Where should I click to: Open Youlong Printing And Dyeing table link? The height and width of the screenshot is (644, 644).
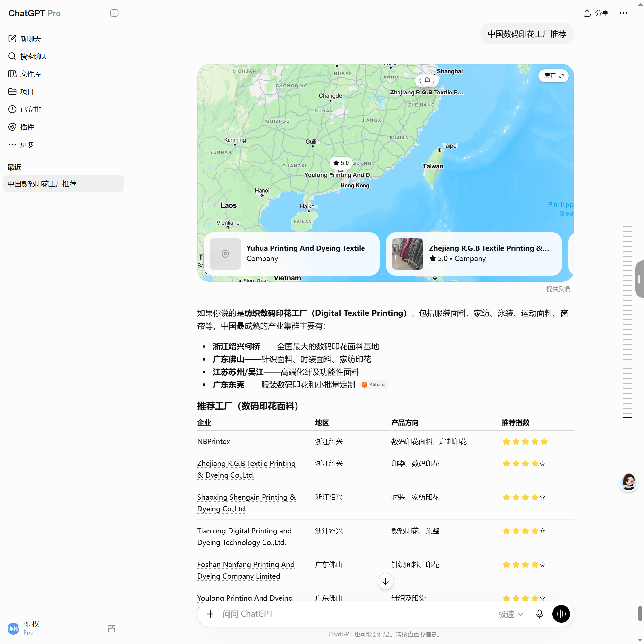click(x=245, y=598)
